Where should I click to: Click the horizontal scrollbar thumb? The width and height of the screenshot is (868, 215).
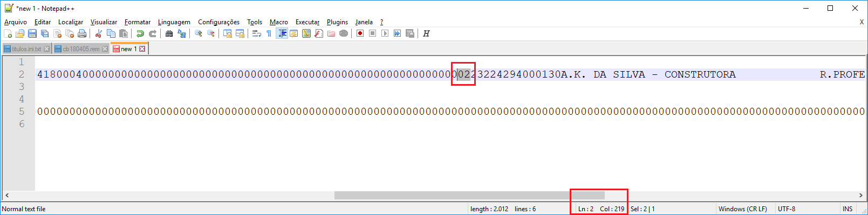(x=469, y=195)
